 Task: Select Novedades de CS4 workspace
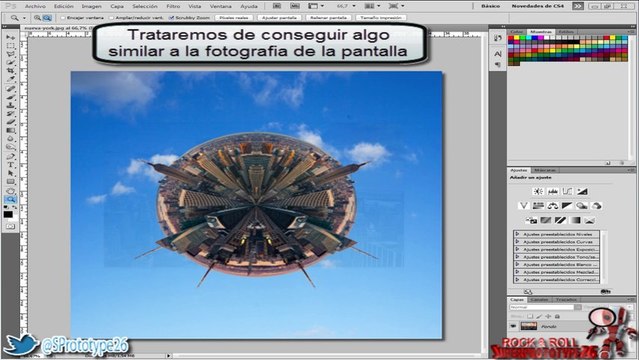pos(538,6)
